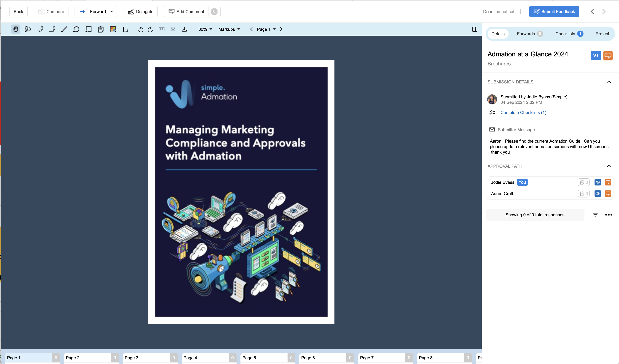Toggle visibility eye for Aaron Croft
This screenshot has width=619, height=364.
(598, 194)
